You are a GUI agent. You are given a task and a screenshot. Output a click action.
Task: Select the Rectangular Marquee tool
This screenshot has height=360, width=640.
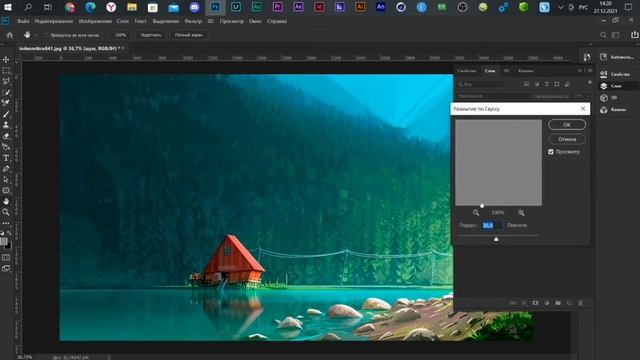click(x=6, y=71)
